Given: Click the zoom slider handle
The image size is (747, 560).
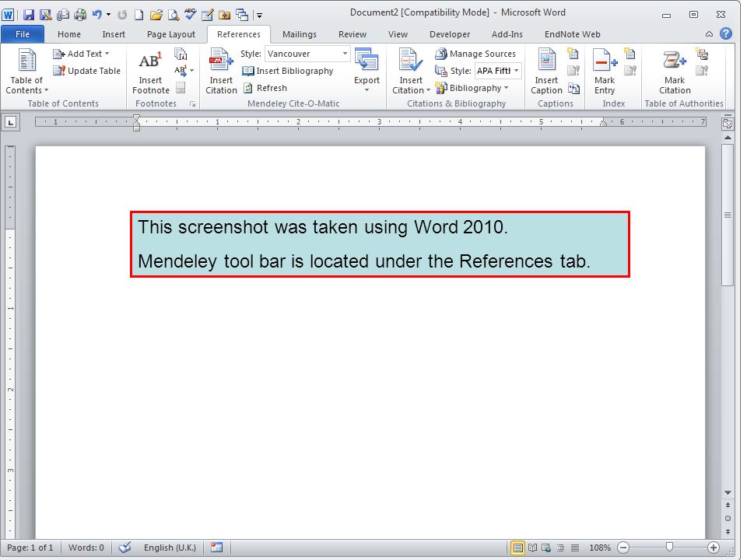Looking at the screenshot, I should pos(669,548).
